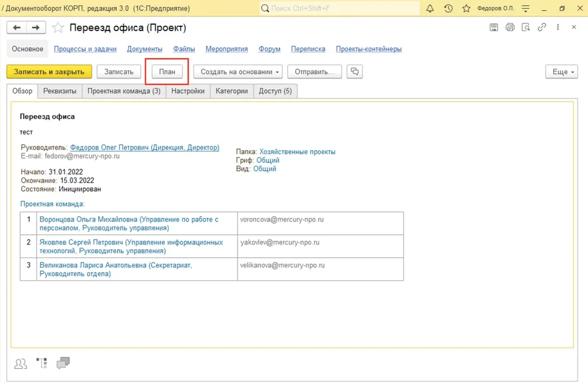
Task: Click the search magnifier icon
Action: (265, 8)
